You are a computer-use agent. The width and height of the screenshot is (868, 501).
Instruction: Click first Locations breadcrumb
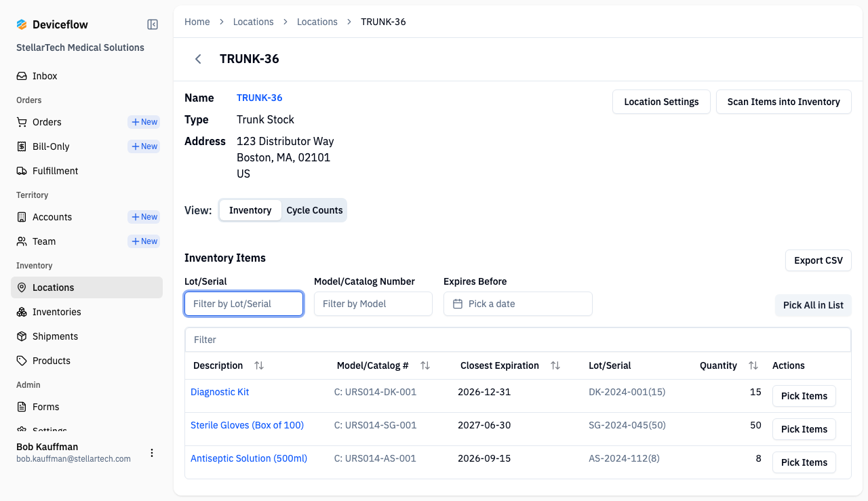(254, 22)
